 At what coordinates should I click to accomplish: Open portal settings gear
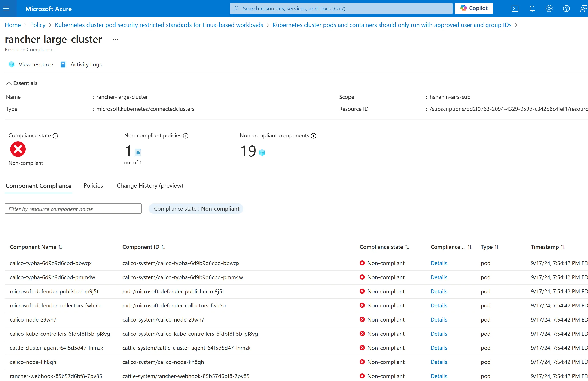(x=549, y=9)
